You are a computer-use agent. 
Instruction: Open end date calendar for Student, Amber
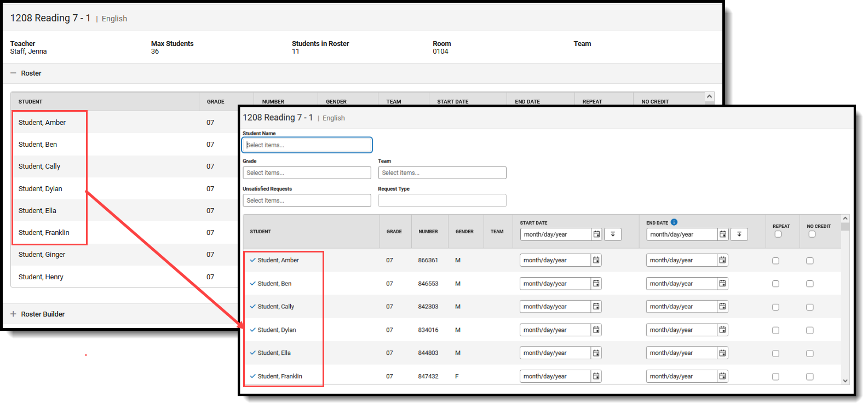723,260
